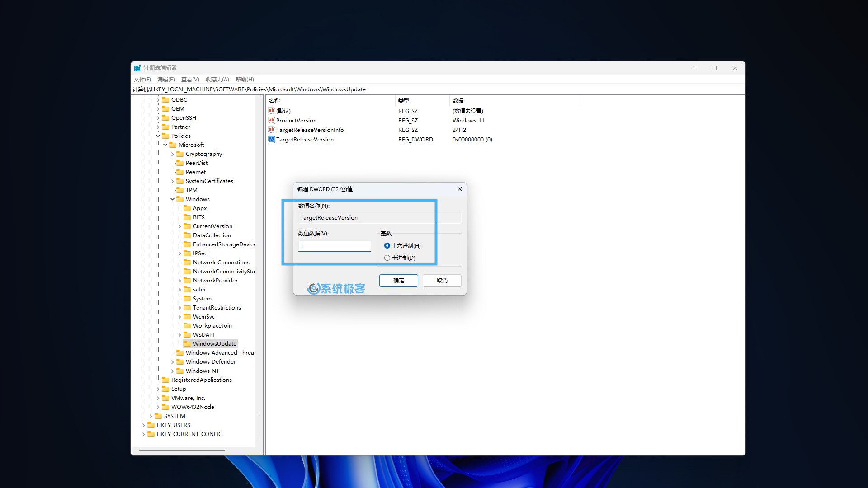Click the SYSTEM folder icon
This screenshot has width=868, height=488.
point(158,416)
